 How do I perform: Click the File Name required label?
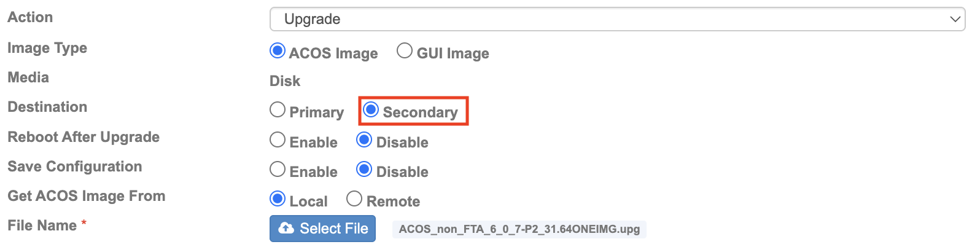click(x=47, y=225)
